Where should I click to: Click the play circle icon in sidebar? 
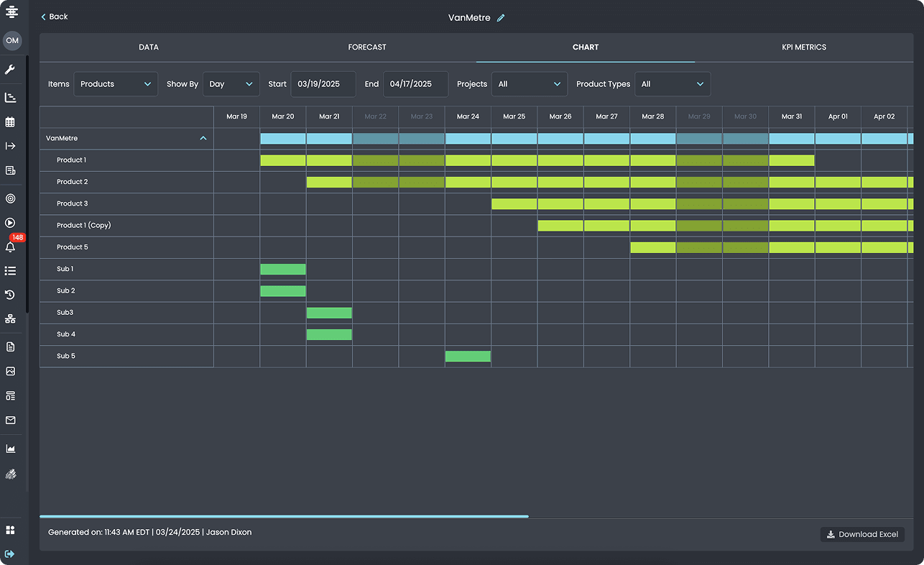(10, 223)
